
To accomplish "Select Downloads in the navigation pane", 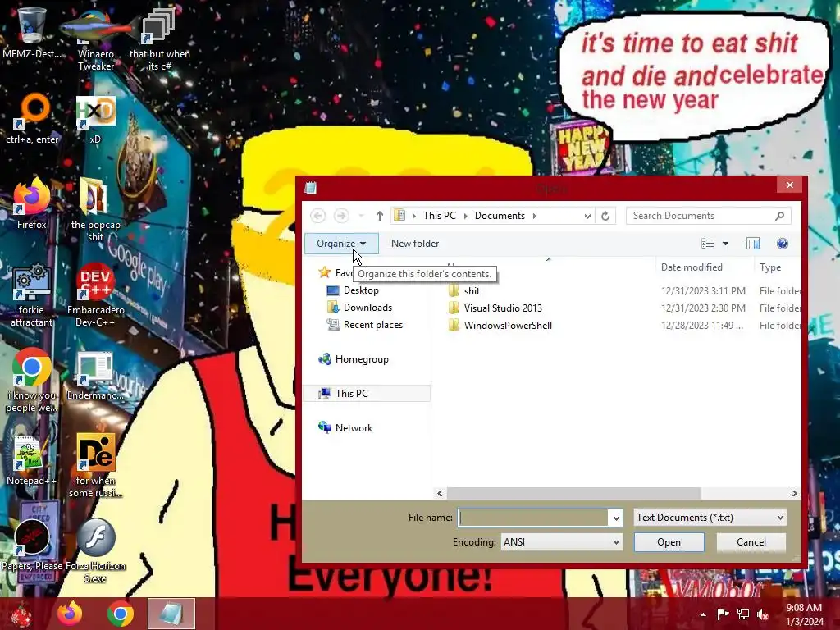I will [367, 308].
